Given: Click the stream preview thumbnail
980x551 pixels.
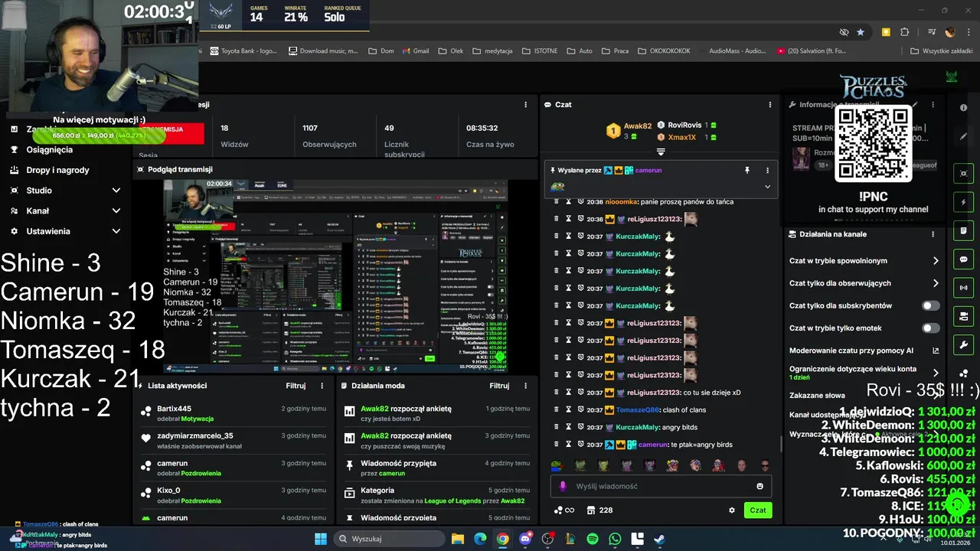Looking at the screenshot, I should point(335,276).
